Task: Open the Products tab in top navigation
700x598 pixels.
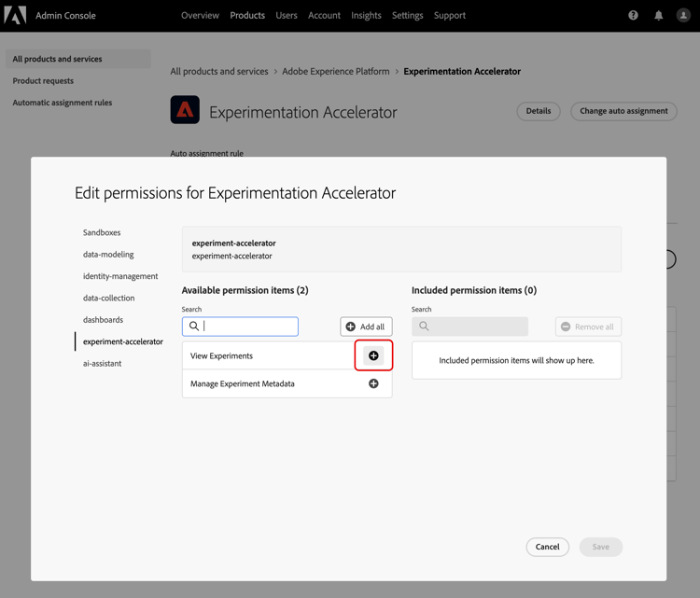Action: coord(247,15)
